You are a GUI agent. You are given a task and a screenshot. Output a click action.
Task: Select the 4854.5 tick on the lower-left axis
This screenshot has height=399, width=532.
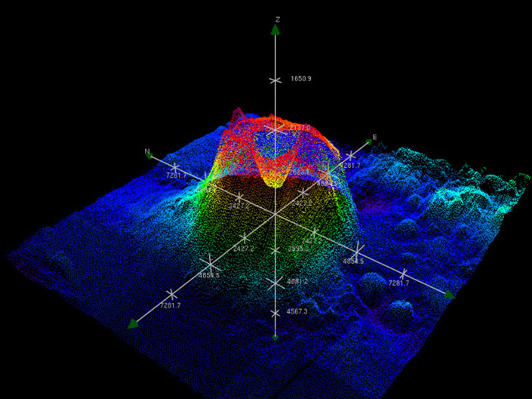[x=211, y=264]
